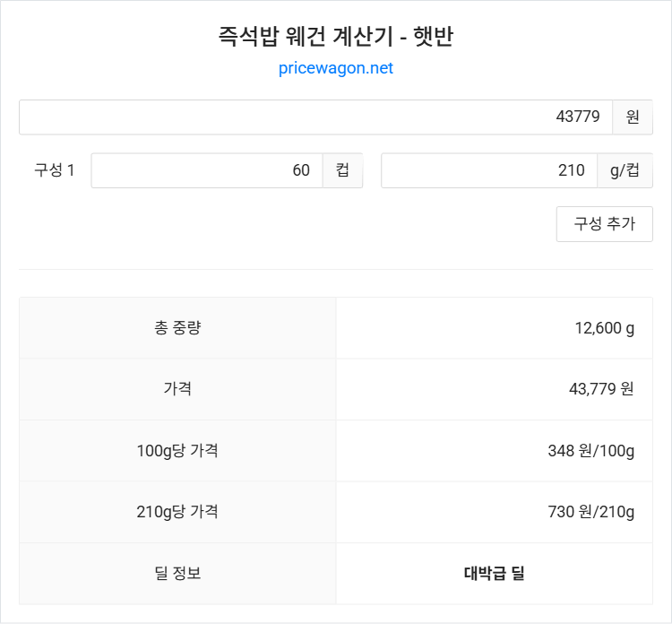This screenshot has height=624, width=672.
Task: Click the 43,779 원 price result
Action: point(601,389)
